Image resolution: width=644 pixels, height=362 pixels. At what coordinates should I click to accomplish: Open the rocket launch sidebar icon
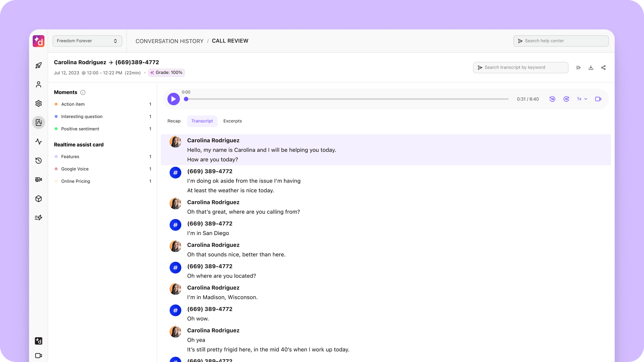tap(38, 65)
